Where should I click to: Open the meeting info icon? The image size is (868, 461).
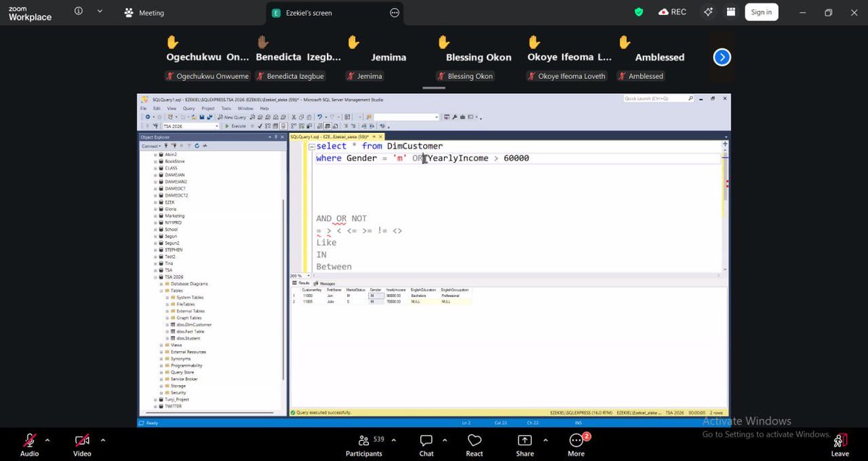[78, 12]
